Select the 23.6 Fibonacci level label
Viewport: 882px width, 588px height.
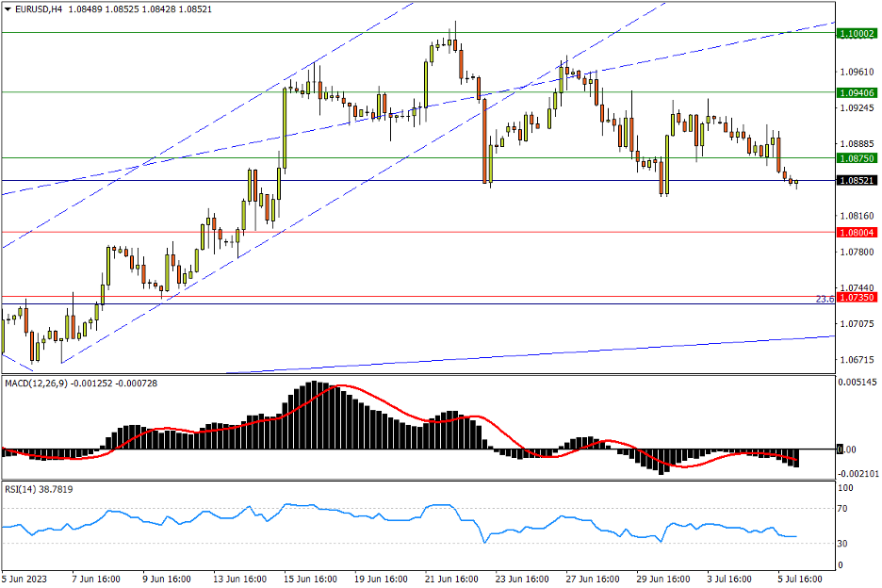[x=824, y=299]
